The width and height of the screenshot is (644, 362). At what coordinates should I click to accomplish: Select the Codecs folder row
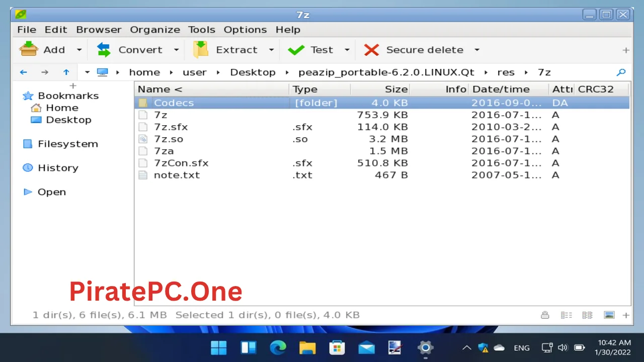(382, 103)
